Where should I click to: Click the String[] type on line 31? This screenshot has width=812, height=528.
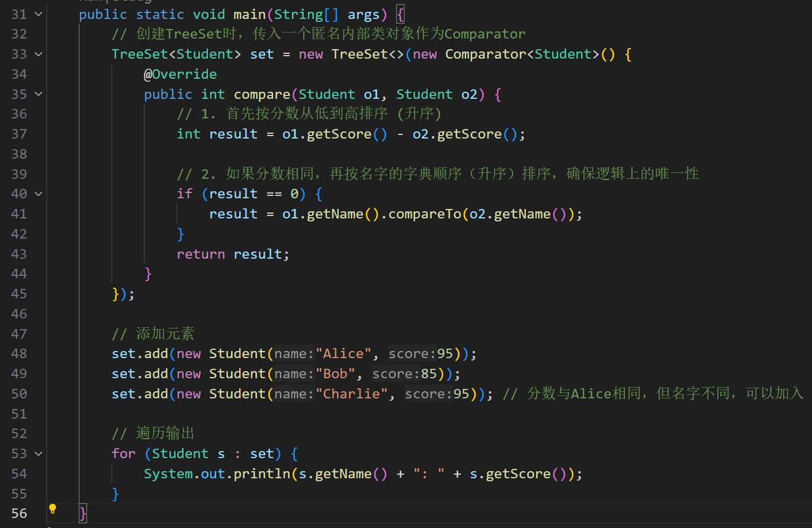[x=307, y=14]
